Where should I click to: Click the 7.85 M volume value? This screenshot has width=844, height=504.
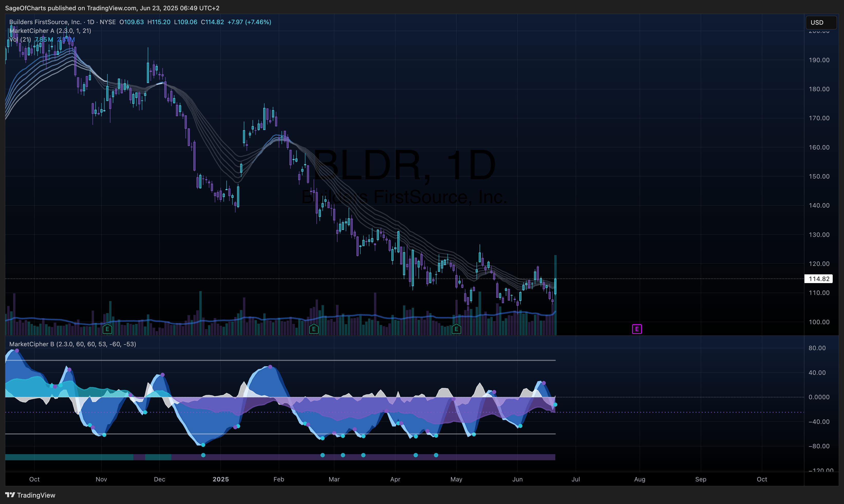click(x=44, y=39)
